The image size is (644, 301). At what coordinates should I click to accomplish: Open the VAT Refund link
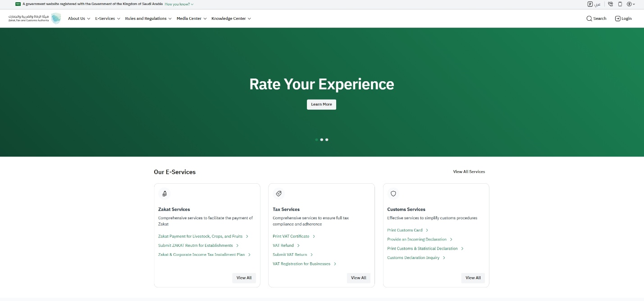[286, 245]
